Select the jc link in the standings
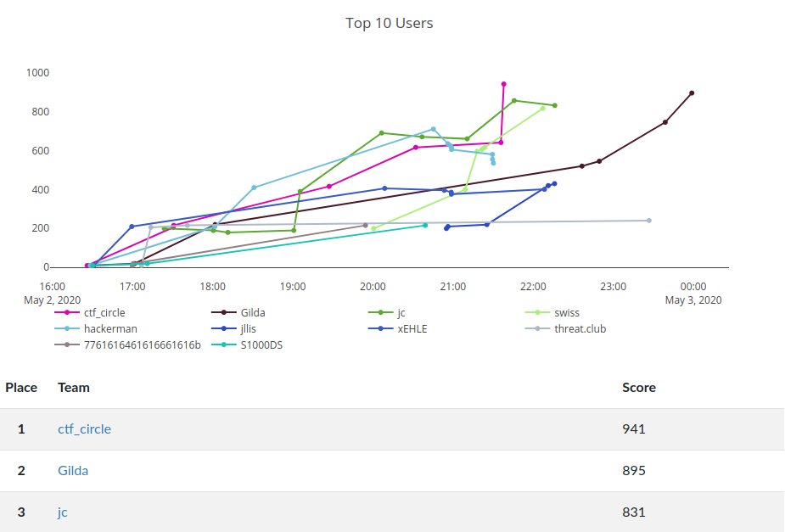 click(x=61, y=512)
